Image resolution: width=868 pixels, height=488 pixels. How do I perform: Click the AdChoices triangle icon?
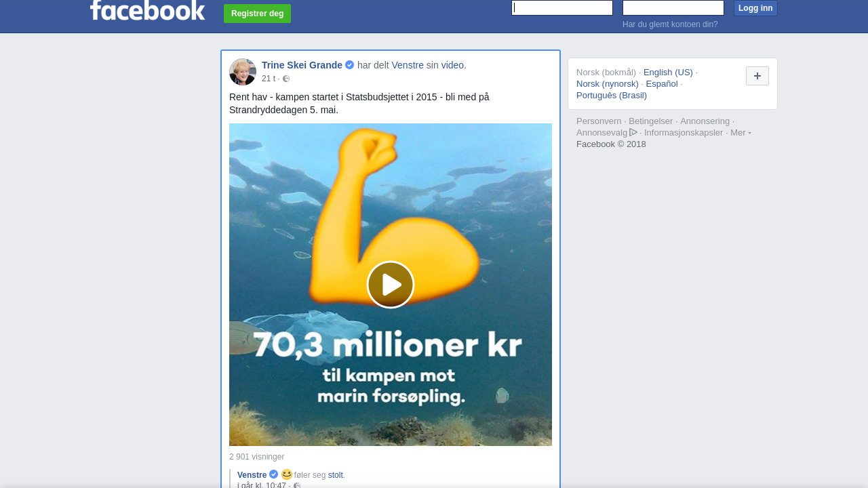click(633, 132)
